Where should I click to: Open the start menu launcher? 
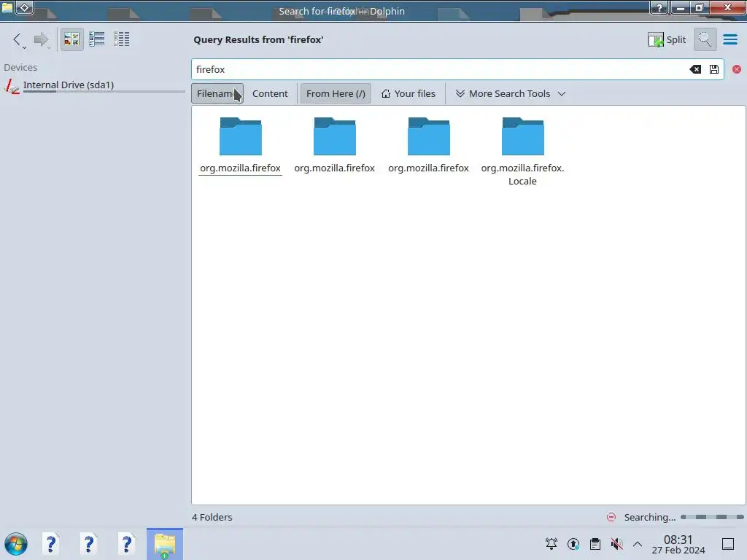[x=16, y=544]
